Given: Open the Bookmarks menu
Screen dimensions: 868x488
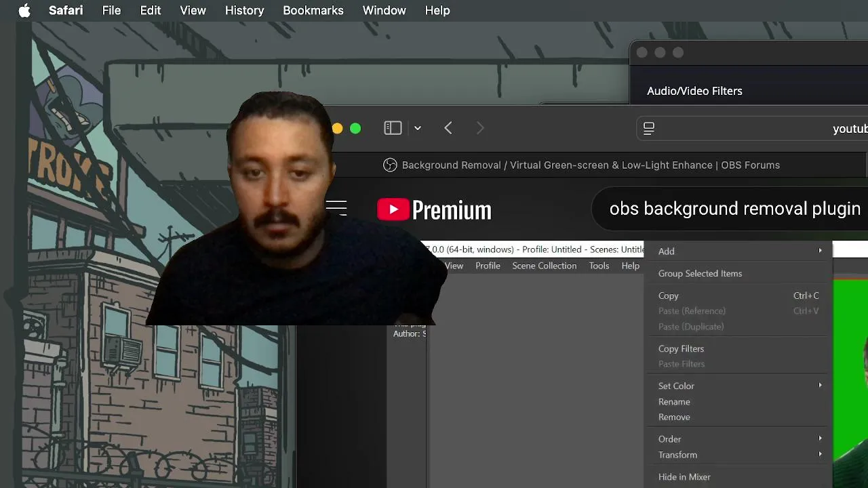Looking at the screenshot, I should (x=313, y=10).
